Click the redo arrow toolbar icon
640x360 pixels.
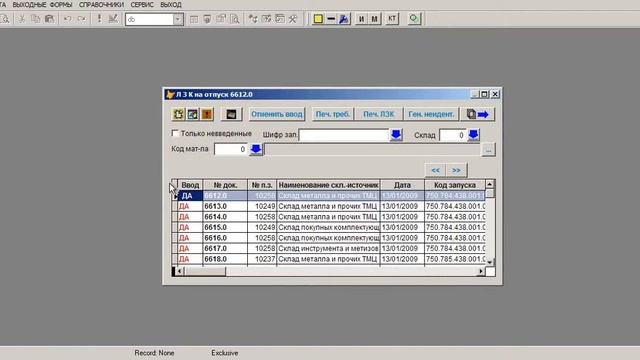point(81,19)
